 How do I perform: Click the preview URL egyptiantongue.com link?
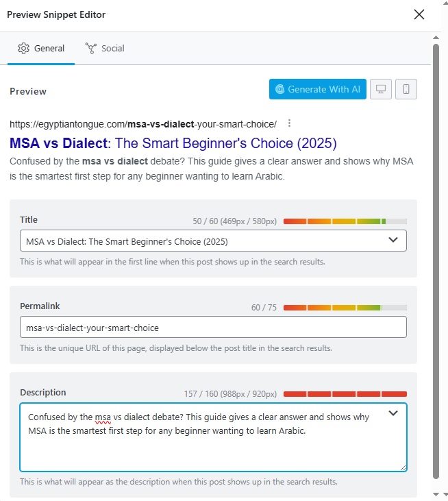point(142,124)
